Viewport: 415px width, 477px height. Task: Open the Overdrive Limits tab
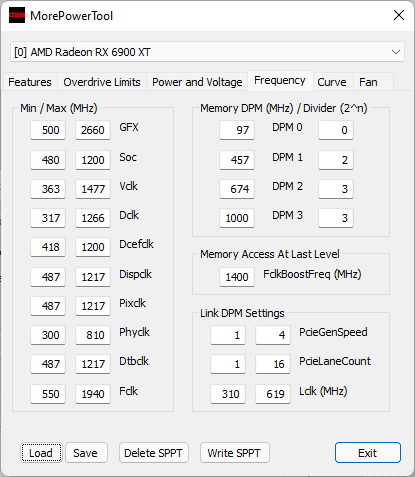pyautogui.click(x=102, y=82)
